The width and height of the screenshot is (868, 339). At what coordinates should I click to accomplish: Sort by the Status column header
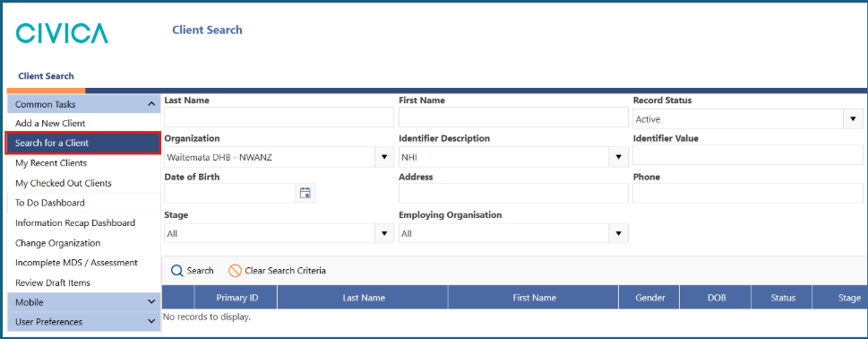782,298
